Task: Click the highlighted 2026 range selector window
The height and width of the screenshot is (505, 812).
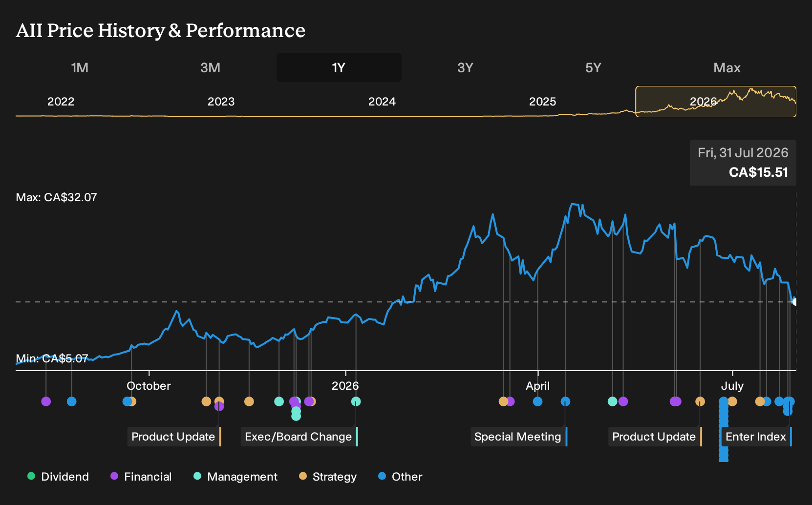Action: click(716, 102)
